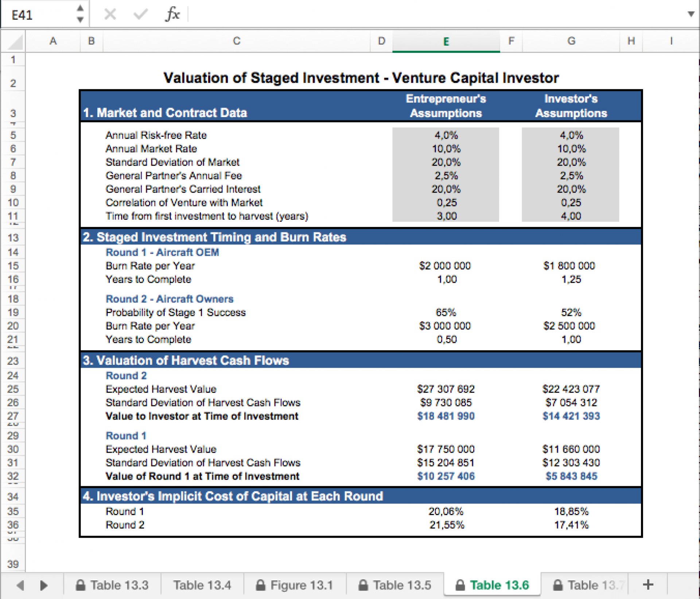Switch to the Table 13.3 sheet

click(112, 585)
